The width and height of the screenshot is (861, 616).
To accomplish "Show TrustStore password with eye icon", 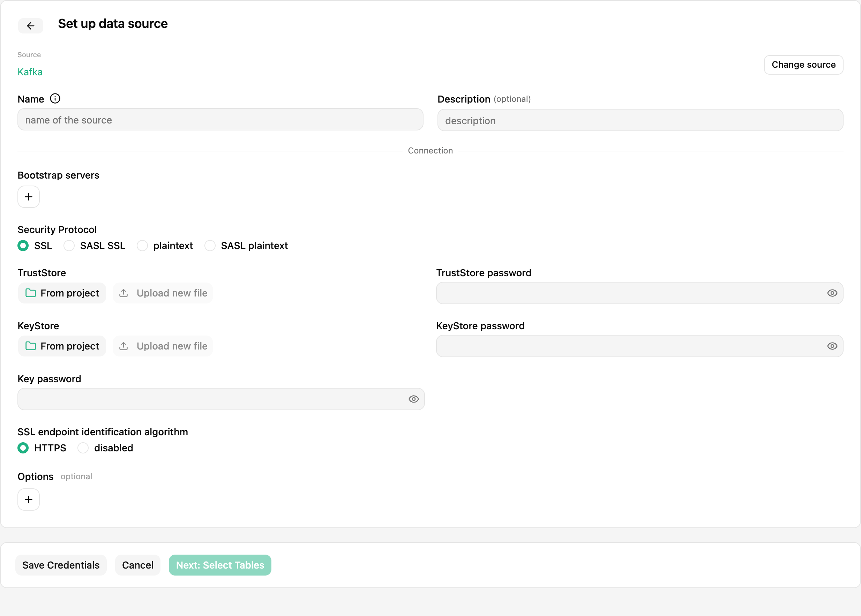I will click(832, 293).
